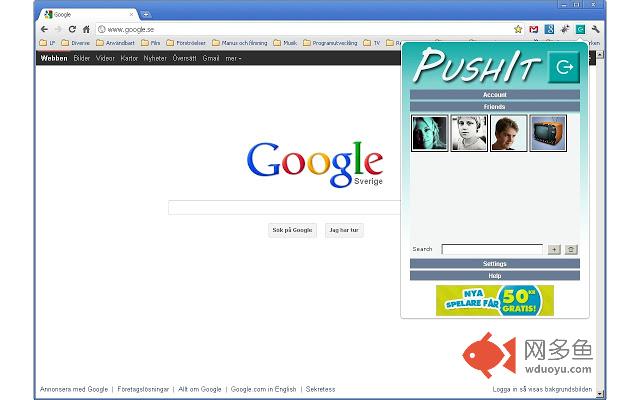Expand the Settings section in PushIt

[495, 264]
